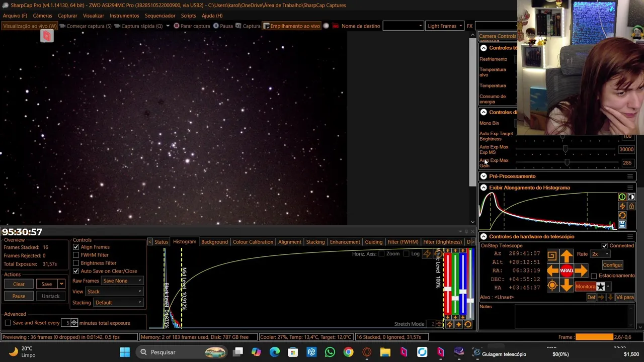Open Nome de destino dropdown
This screenshot has width=644, height=362.
(403, 26)
